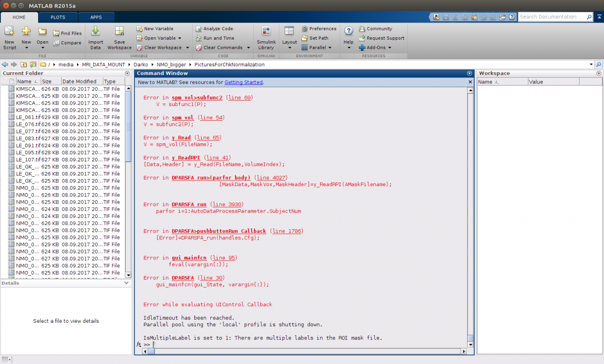Image resolution: width=604 pixels, height=364 pixels.
Task: Go forward in folder history
Action: coord(14,64)
